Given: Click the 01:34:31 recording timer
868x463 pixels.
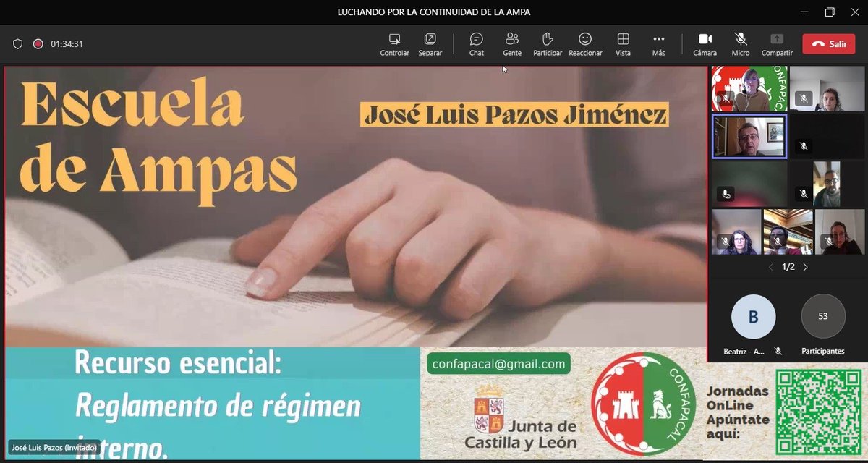Looking at the screenshot, I should (x=65, y=43).
